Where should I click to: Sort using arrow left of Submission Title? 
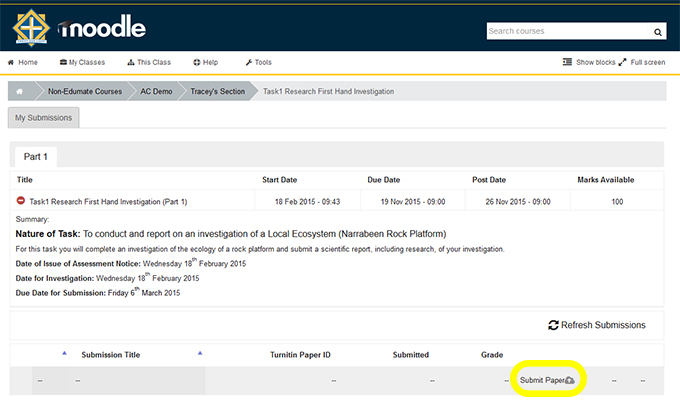click(x=65, y=353)
